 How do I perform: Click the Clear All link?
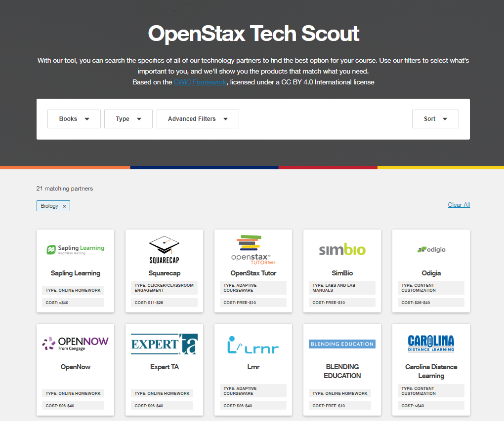click(x=459, y=205)
